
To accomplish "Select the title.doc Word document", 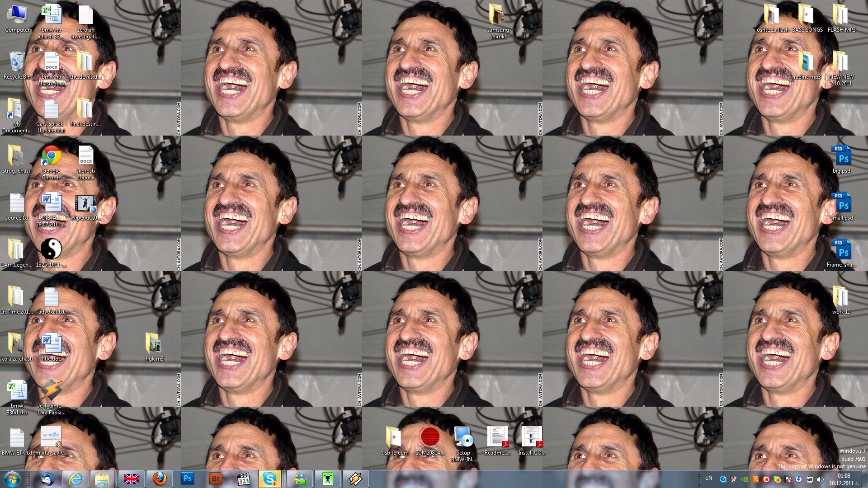I will click(51, 347).
